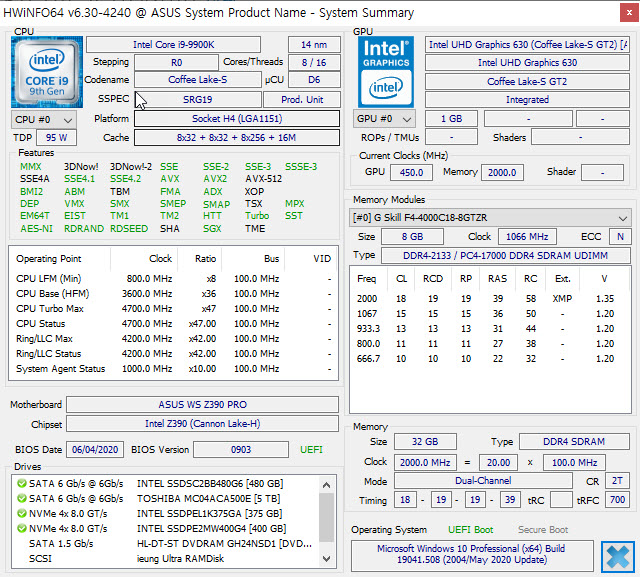Click the BIOS Version 0903 field
The width and height of the screenshot is (640, 577).
243,450
